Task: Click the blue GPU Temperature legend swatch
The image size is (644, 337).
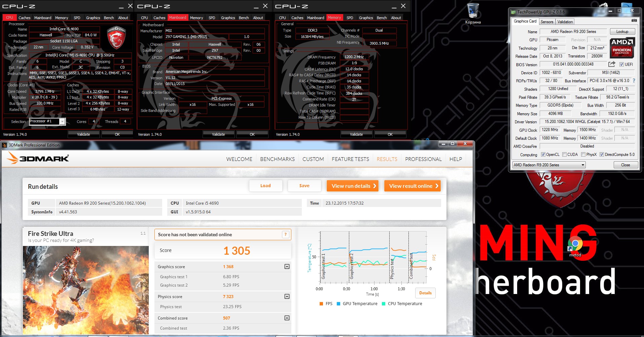Action: (x=338, y=304)
